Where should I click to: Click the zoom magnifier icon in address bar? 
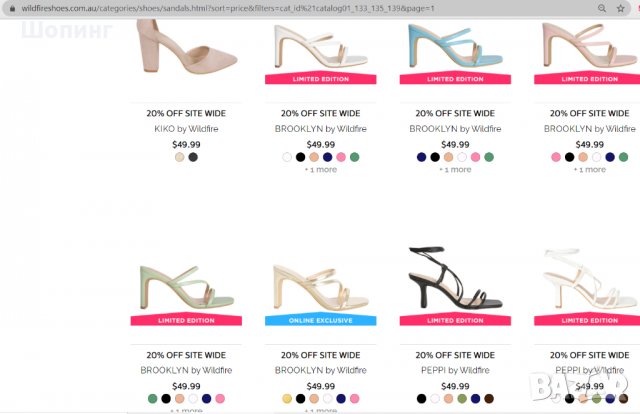tap(602, 8)
